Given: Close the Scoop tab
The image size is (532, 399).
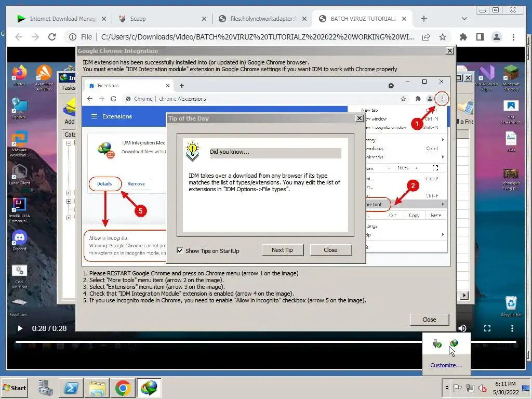Looking at the screenshot, I should (x=204, y=19).
